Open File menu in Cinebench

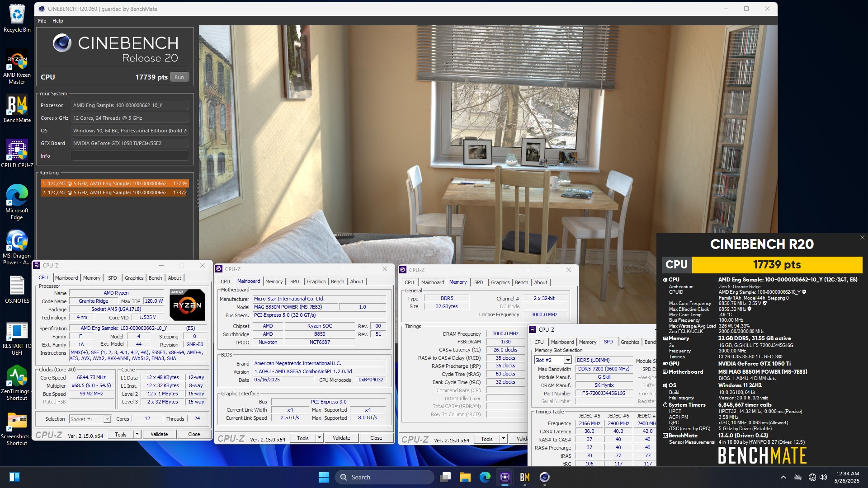42,21
